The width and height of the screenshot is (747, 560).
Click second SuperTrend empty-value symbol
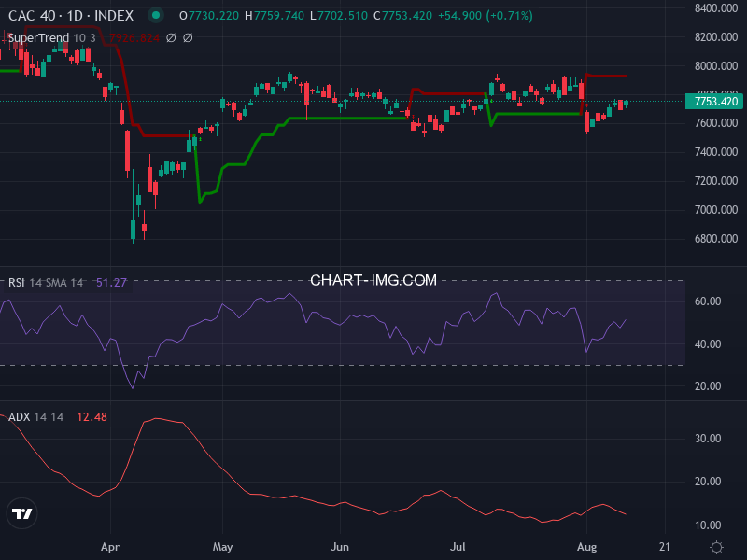188,37
